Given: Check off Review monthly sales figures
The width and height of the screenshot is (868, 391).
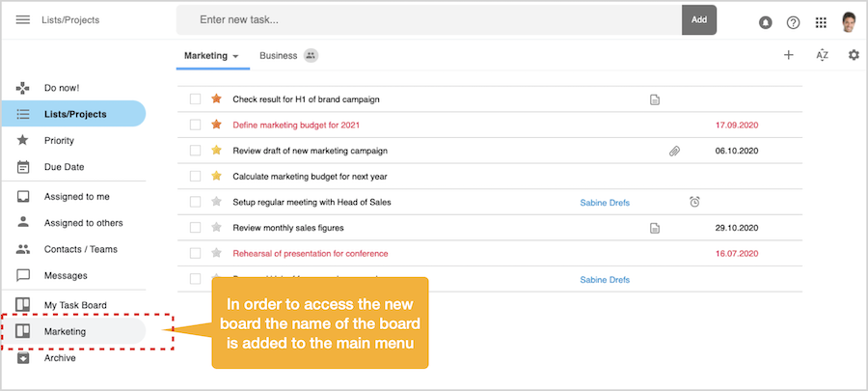Looking at the screenshot, I should [195, 227].
